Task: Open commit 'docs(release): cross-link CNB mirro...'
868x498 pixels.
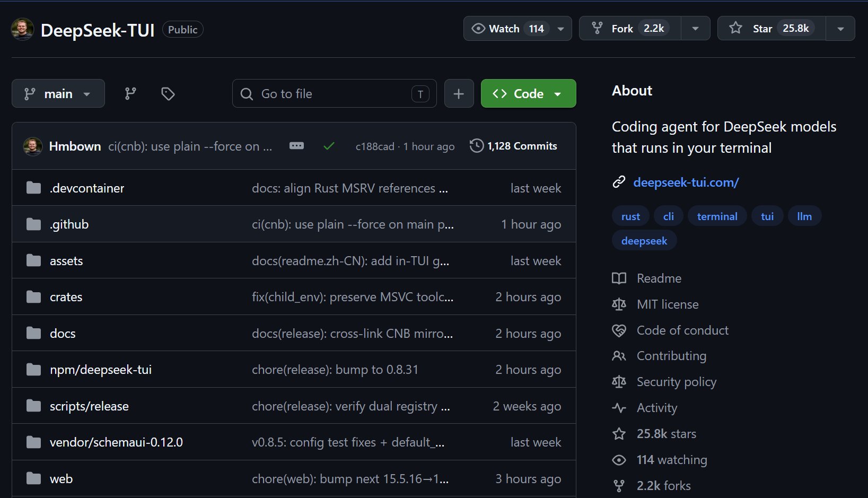Action: (x=352, y=334)
